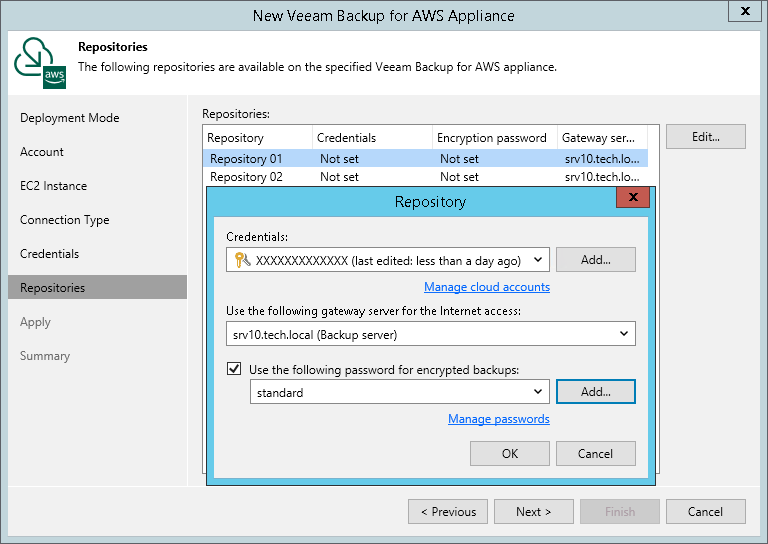Click the Summary step in the sidebar
The height and width of the screenshot is (544, 768).
point(45,356)
